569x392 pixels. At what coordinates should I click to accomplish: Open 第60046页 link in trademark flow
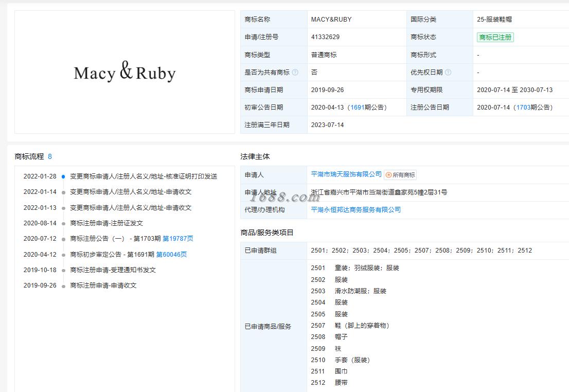tap(171, 255)
